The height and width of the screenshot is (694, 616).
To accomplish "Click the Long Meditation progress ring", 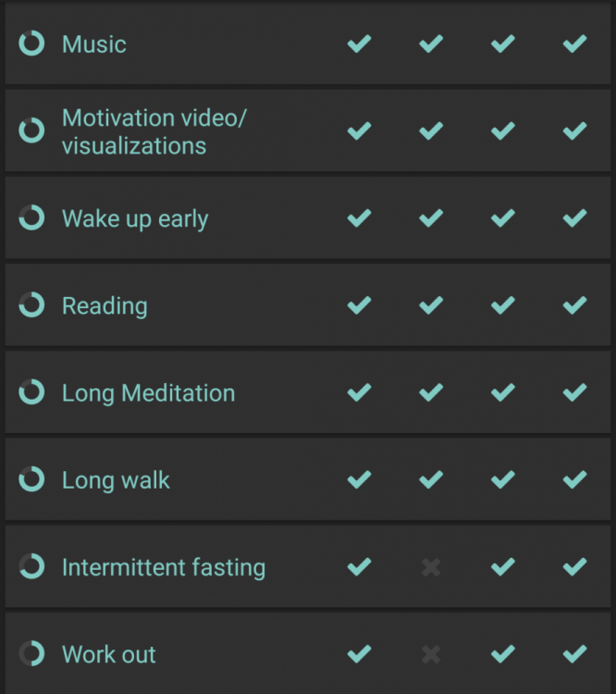I will pos(31,392).
